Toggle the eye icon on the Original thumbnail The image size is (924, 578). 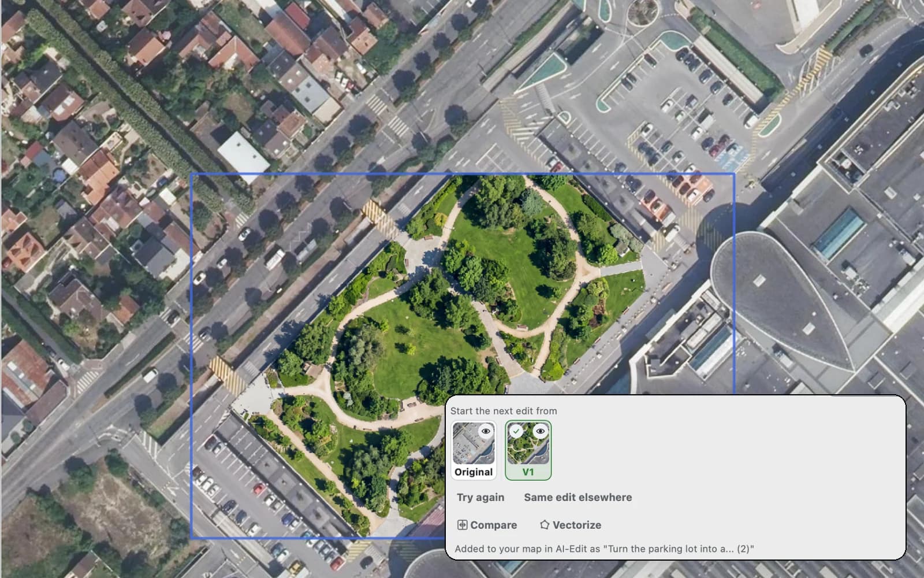[486, 431]
